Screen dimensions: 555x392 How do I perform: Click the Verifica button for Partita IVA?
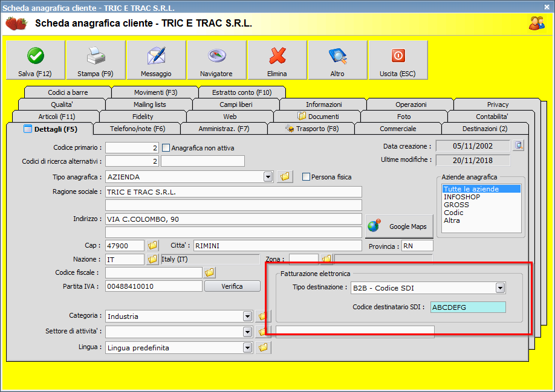coord(232,286)
